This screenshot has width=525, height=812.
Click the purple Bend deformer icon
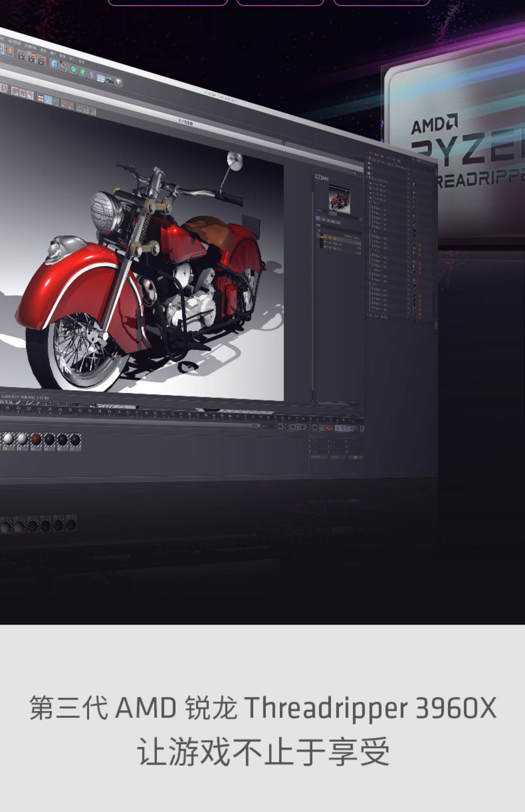pos(92,74)
